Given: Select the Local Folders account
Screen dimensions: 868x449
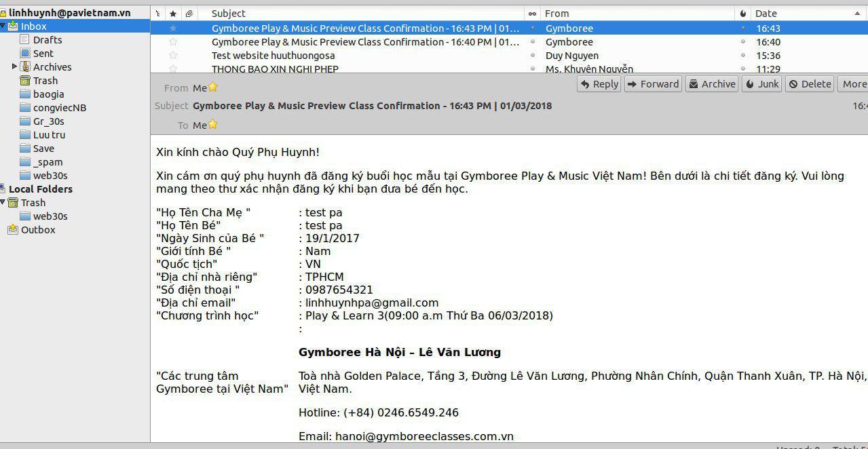Looking at the screenshot, I should (41, 189).
